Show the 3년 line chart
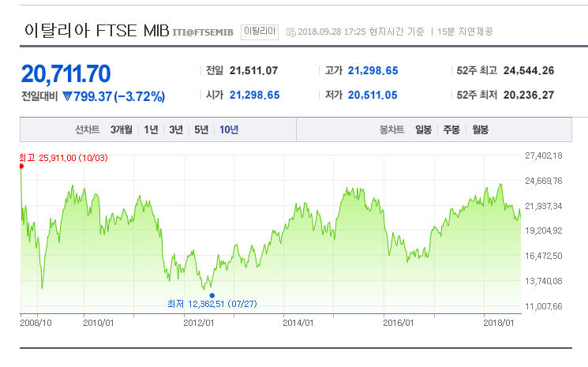The width and height of the screenshot is (588, 367). coord(176,129)
